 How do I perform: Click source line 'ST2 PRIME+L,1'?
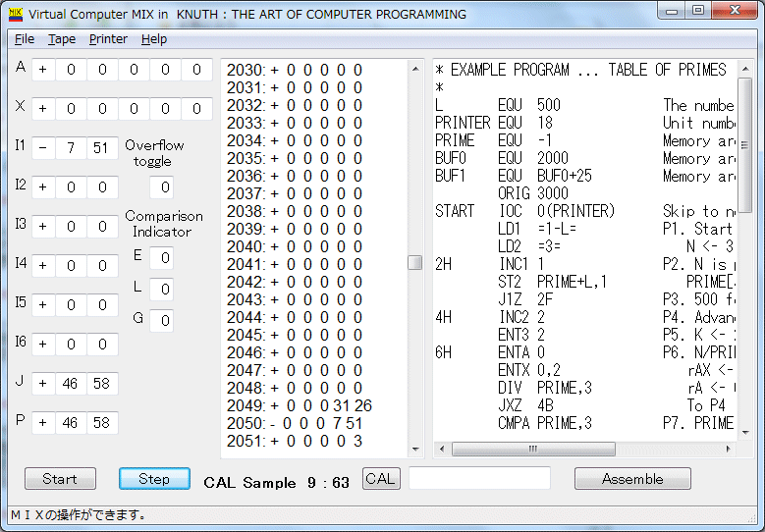[x=552, y=282]
